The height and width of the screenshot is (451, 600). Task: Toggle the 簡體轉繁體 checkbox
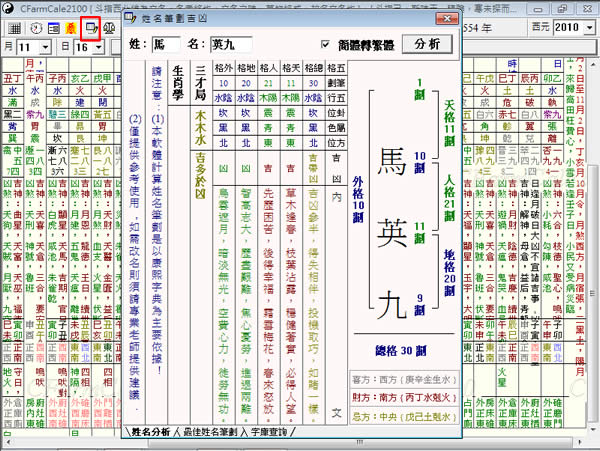click(326, 45)
